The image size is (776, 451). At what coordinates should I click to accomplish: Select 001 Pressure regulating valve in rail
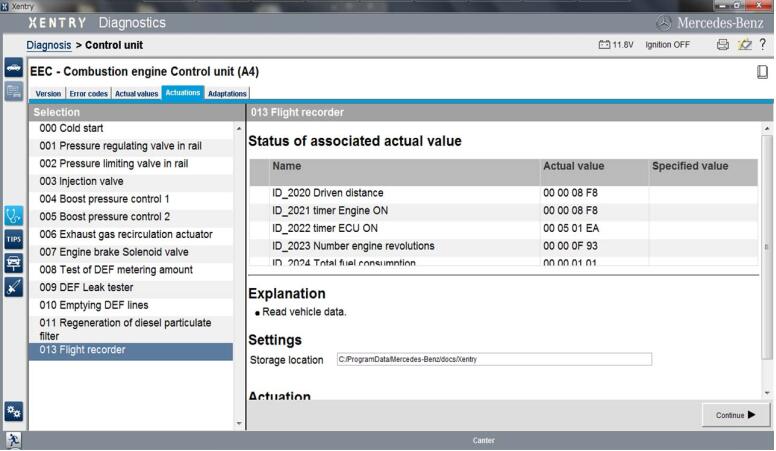[x=131, y=146]
